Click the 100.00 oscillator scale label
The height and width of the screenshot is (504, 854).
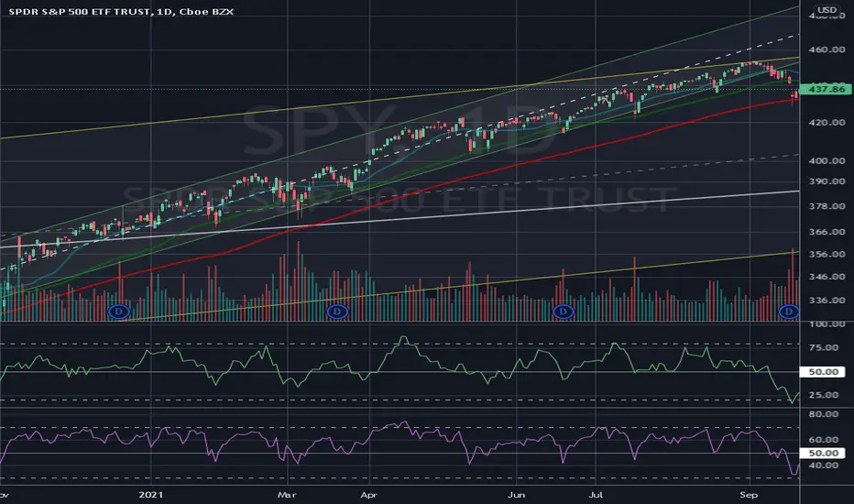coord(827,324)
